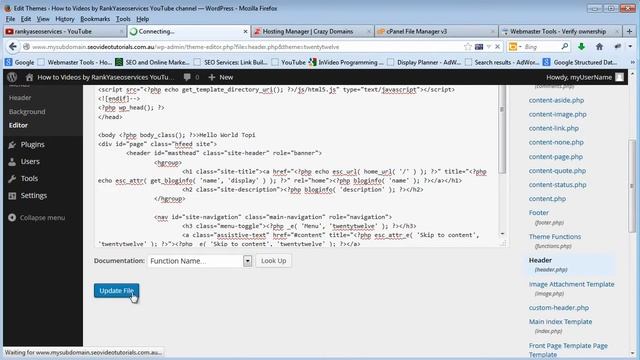
Task: Open Image Attachment Template link
Action: (x=571, y=284)
